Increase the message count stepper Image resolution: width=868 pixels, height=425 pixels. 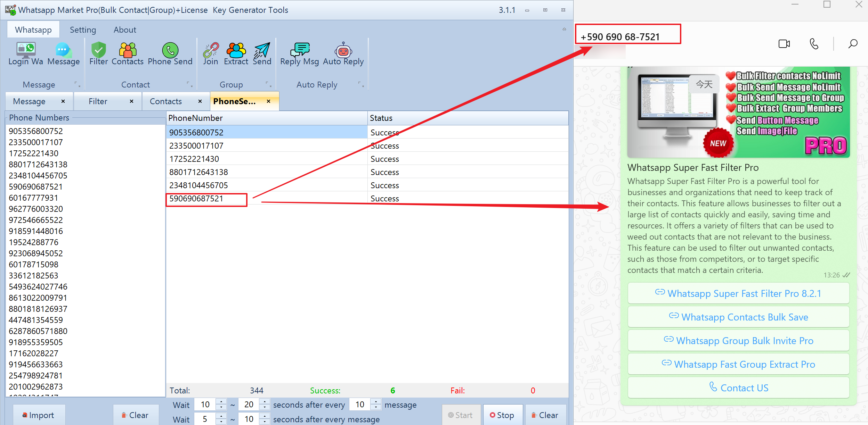pos(376,401)
